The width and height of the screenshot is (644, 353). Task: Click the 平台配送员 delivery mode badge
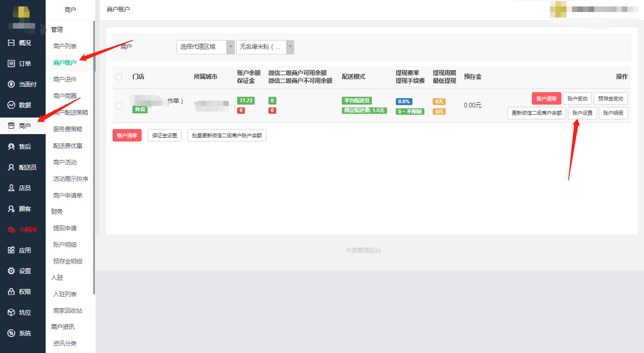pyautogui.click(x=357, y=101)
